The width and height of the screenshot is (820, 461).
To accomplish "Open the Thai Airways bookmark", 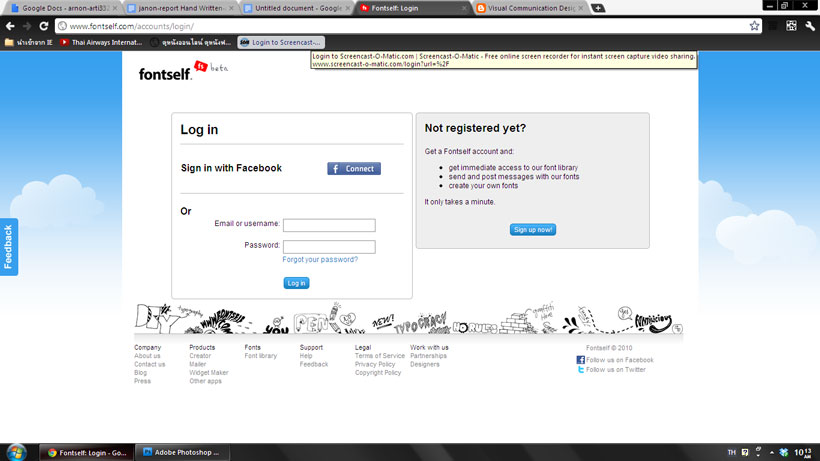I will tap(101, 42).
